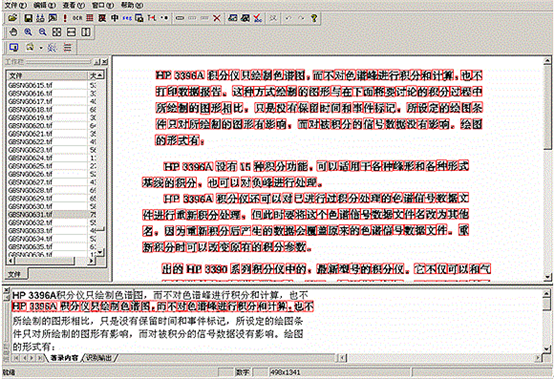Select file GBSNG0625.tif in the list
Viewport: 554px width, 379px height.
point(30,166)
